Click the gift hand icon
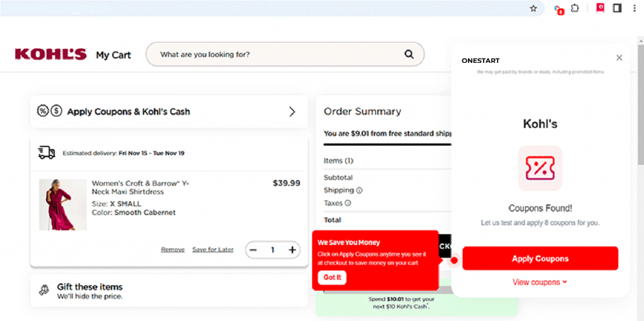The image size is (644, 321). coord(43,290)
